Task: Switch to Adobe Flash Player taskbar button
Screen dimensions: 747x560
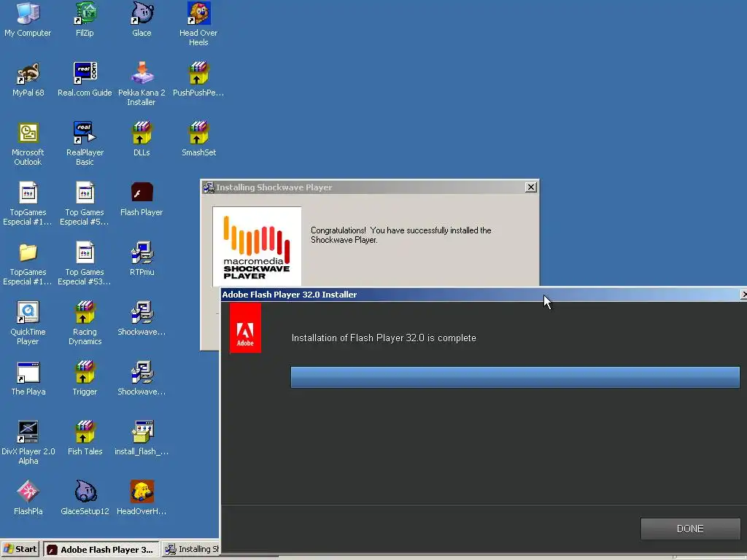Action: (x=101, y=549)
